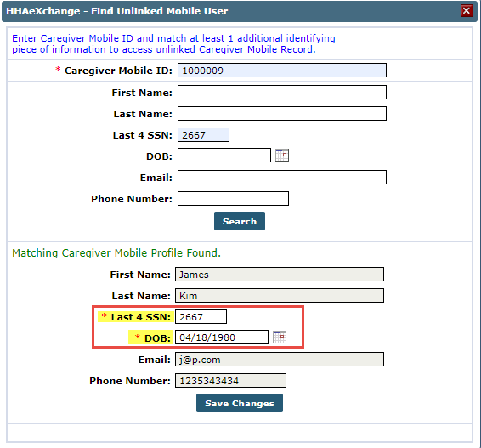Click the empty Email search field
Viewport: 481px width, 448px height.
[282, 178]
